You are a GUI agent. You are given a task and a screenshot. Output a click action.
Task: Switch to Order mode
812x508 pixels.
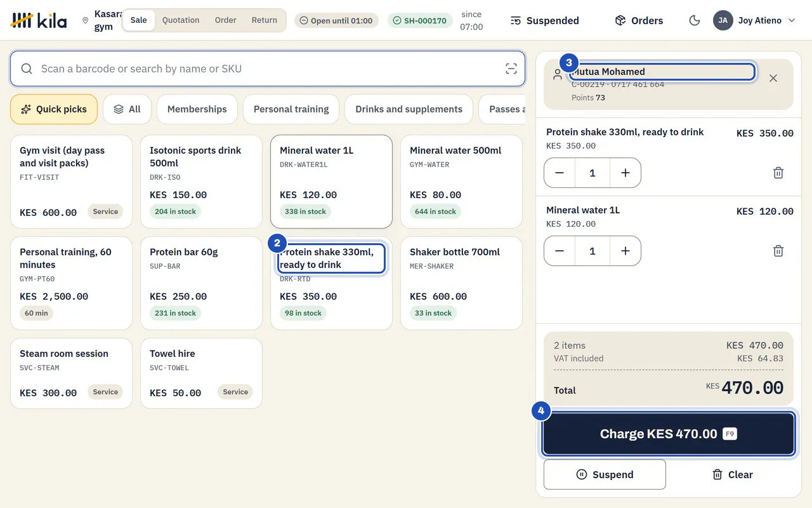pos(225,20)
